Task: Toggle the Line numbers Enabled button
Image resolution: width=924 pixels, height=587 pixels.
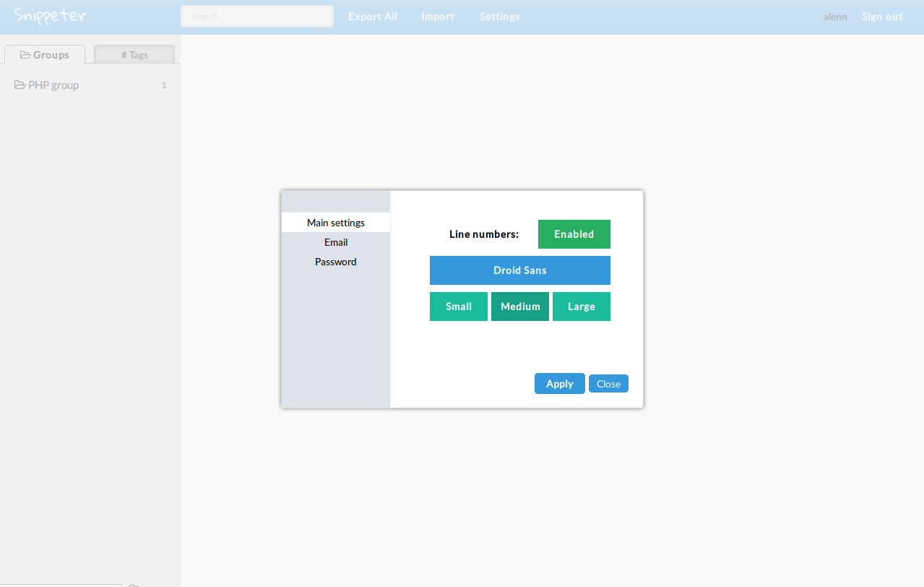Action: [x=574, y=234]
